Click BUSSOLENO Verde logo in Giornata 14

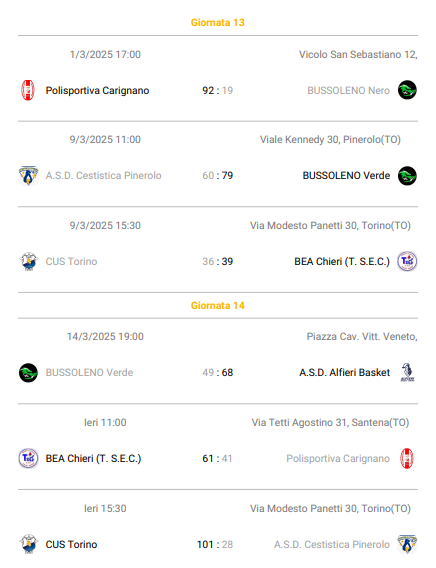[28, 372]
